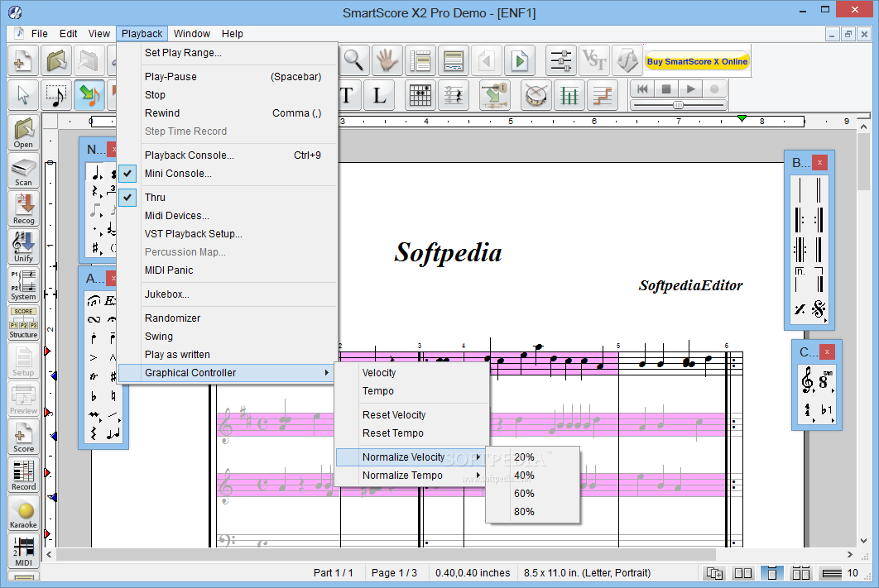Click mini console stop button
This screenshot has height=588, width=879.
(x=666, y=89)
